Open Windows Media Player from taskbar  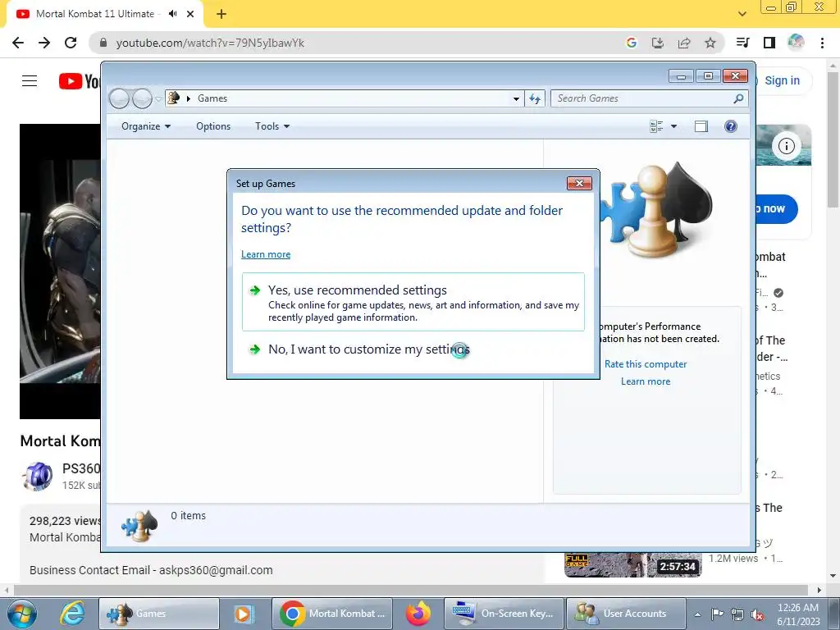243,614
